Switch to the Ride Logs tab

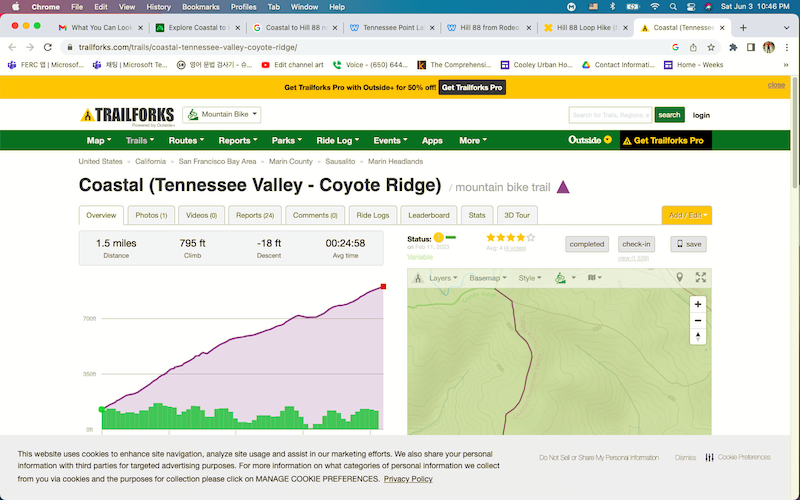(372, 215)
